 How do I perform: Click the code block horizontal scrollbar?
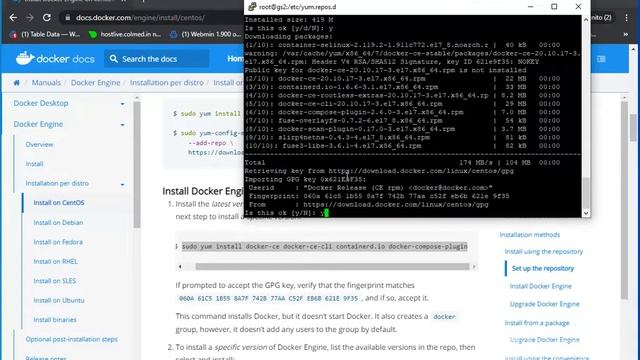tap(332, 267)
